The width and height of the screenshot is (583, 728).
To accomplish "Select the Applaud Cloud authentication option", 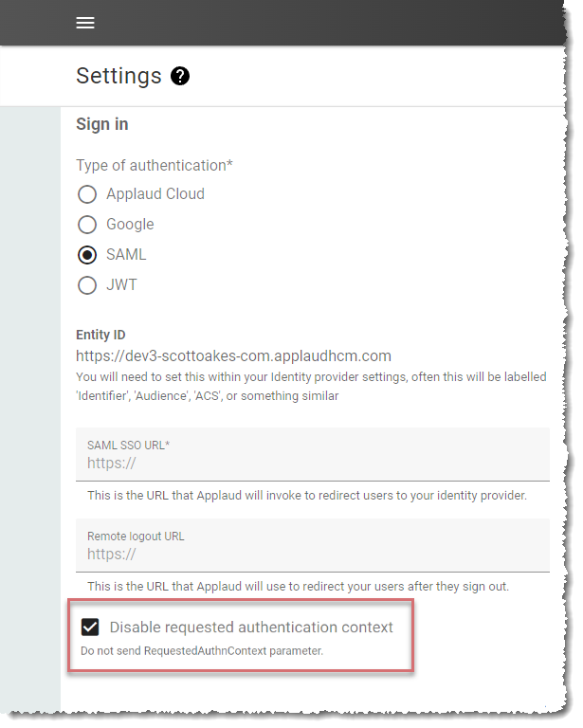I will click(87, 194).
